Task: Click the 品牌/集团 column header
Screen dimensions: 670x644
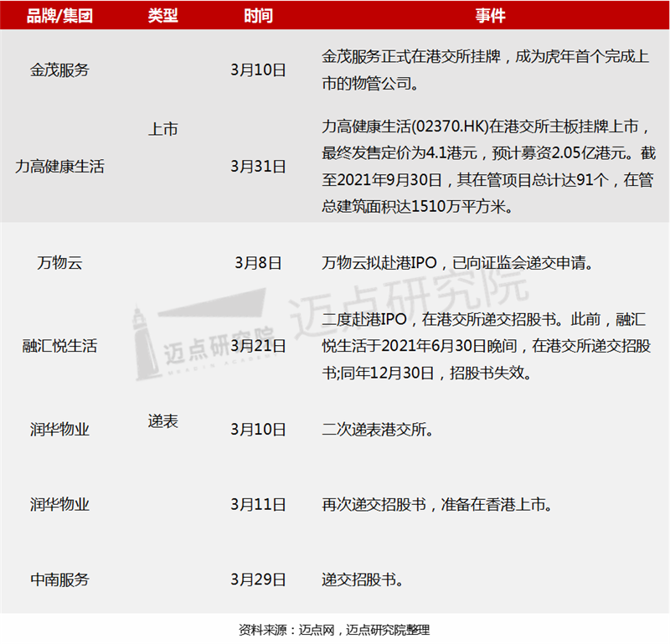Action: tap(59, 16)
